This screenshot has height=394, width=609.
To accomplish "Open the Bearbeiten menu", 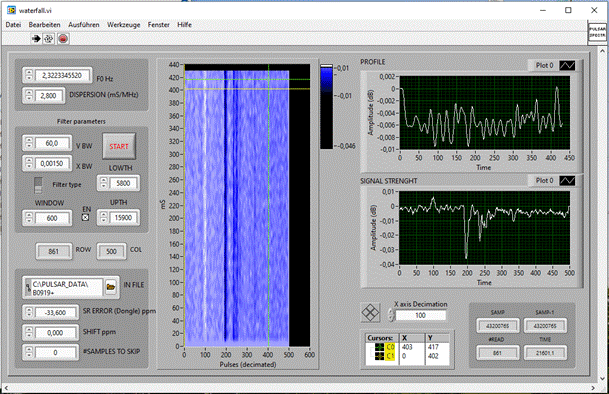I will [x=44, y=24].
